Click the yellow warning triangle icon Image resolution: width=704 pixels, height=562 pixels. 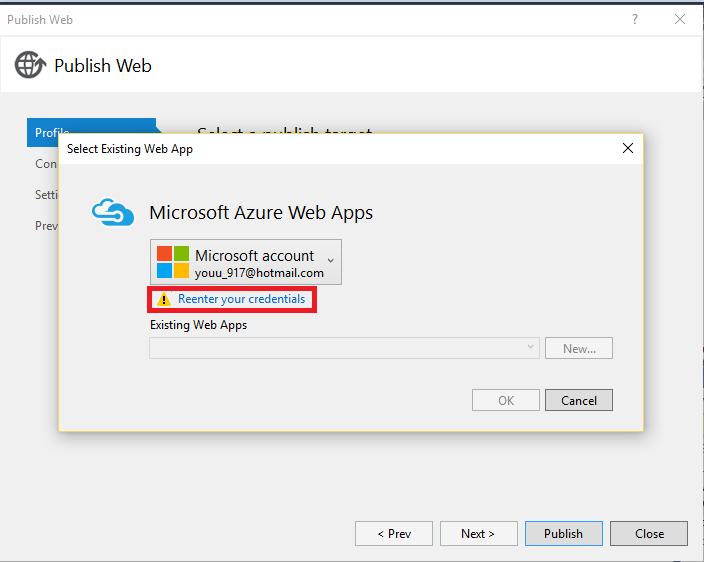click(x=164, y=299)
